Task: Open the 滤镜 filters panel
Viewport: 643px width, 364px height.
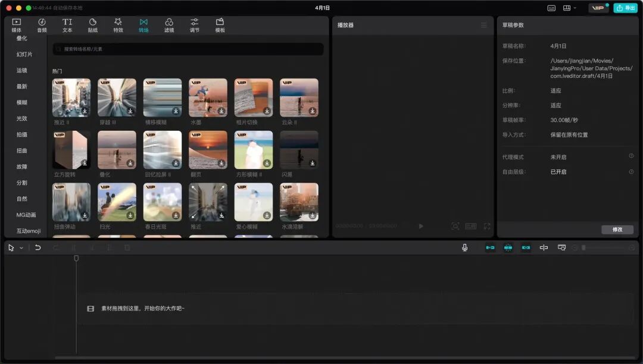Action: point(169,25)
